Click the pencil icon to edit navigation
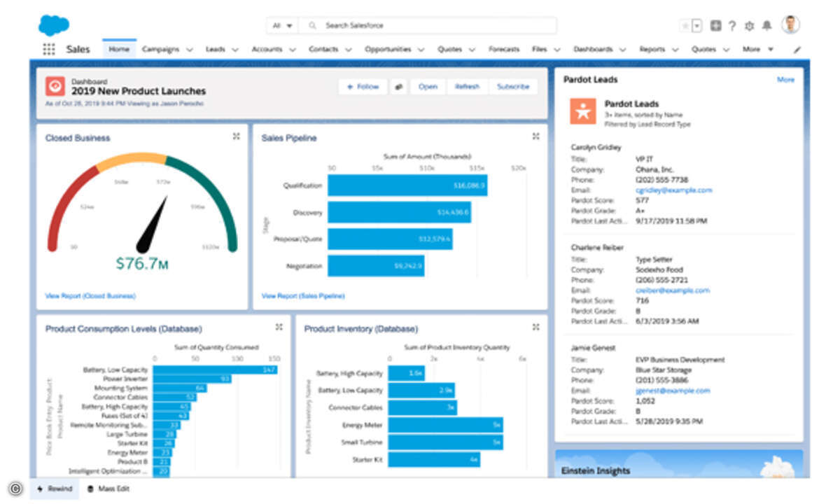The image size is (840, 504). [x=797, y=50]
